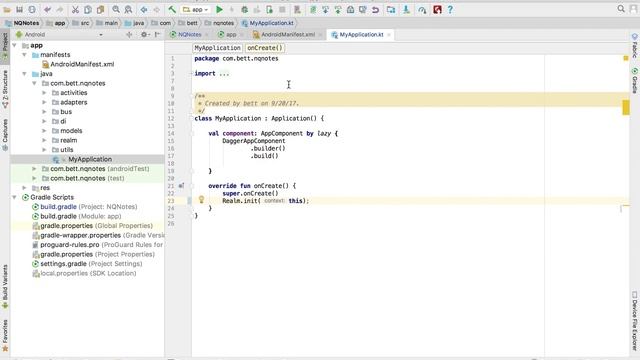The height and width of the screenshot is (360, 640).
Task: Expand the models package
Action: pyautogui.click(x=44, y=131)
